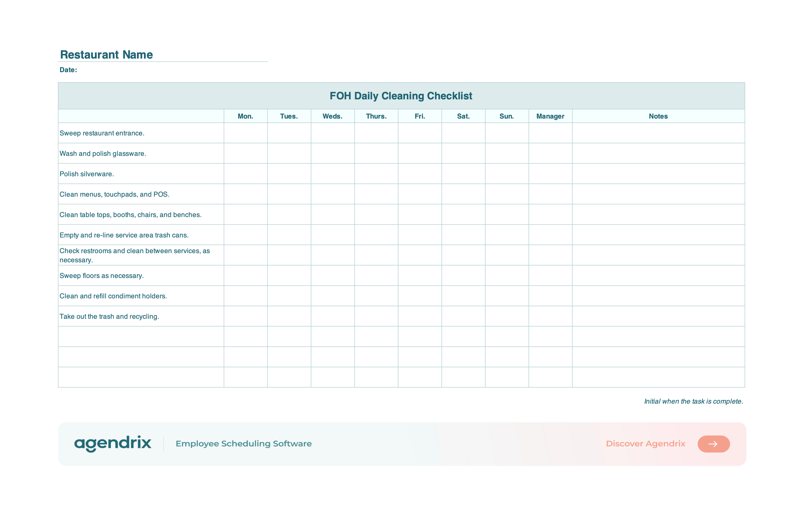Click Employee Scheduling Software text
Viewport: 812px width, 508px height.
(x=244, y=444)
